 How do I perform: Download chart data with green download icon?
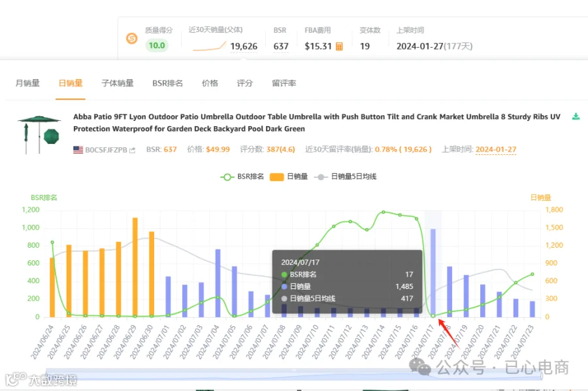click(x=576, y=116)
